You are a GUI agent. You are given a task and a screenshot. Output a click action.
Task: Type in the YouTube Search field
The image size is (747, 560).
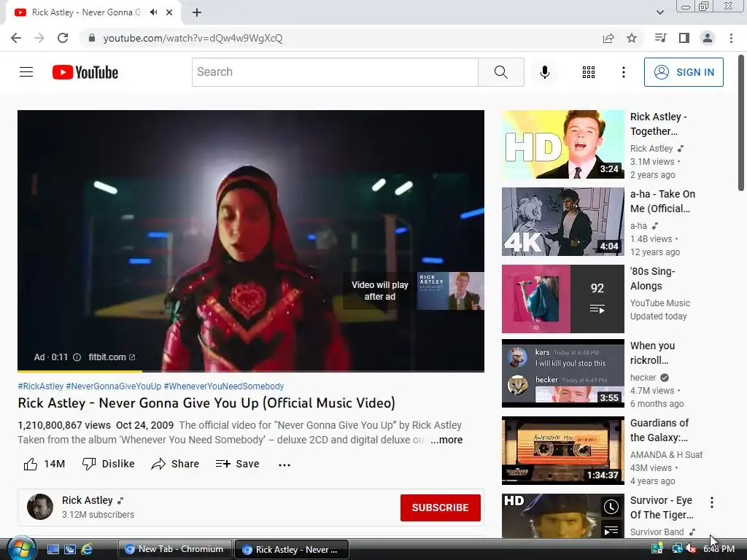tap(335, 72)
